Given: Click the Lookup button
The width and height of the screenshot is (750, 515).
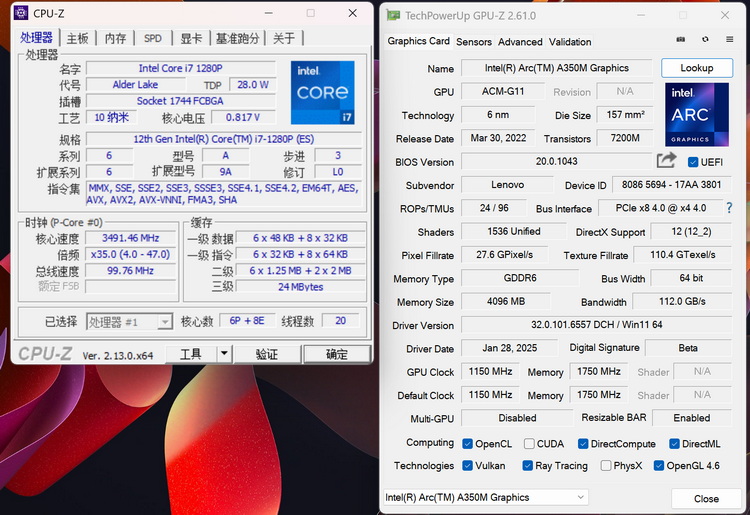Looking at the screenshot, I should [x=697, y=68].
